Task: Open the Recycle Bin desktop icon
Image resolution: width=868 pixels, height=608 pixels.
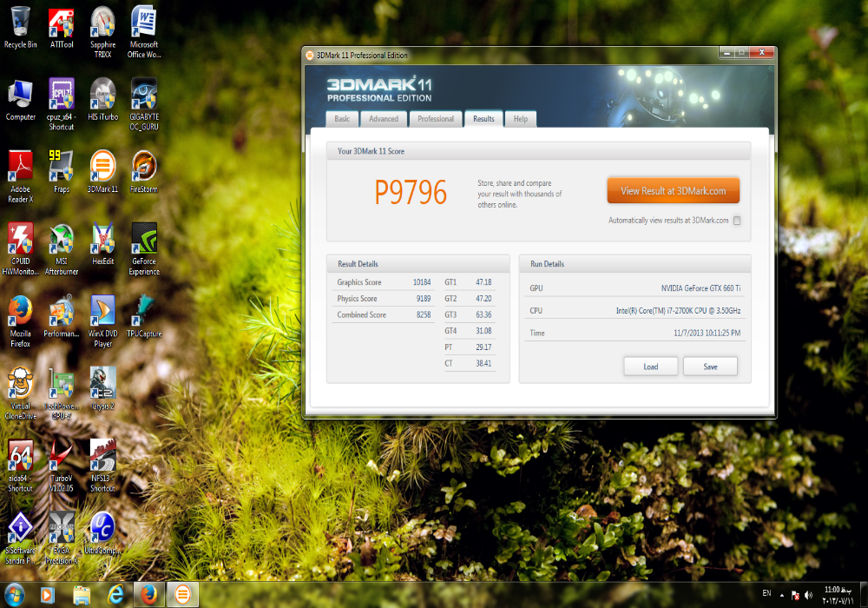Action: (x=21, y=27)
